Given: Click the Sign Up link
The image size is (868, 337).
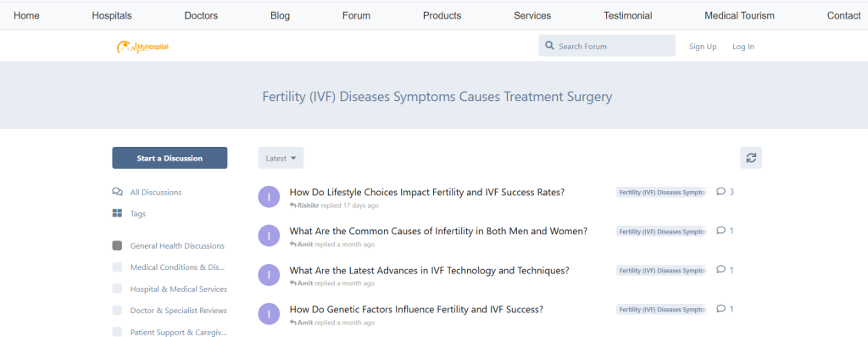Looking at the screenshot, I should tap(703, 47).
